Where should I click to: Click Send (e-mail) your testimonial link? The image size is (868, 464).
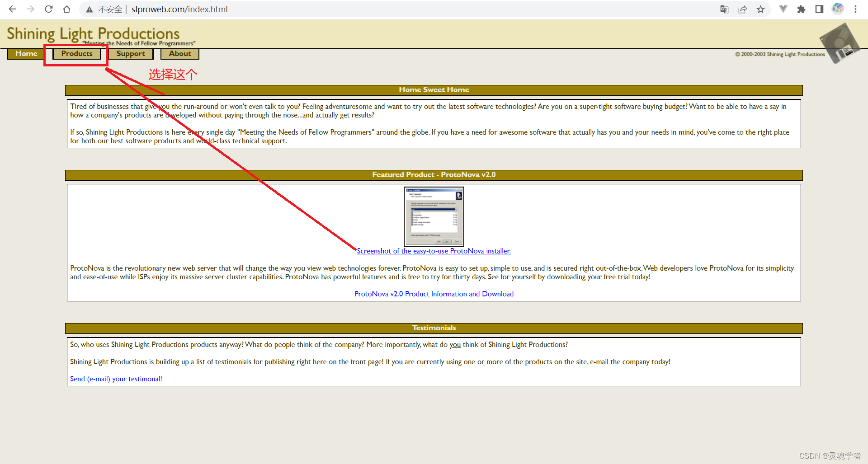116,379
